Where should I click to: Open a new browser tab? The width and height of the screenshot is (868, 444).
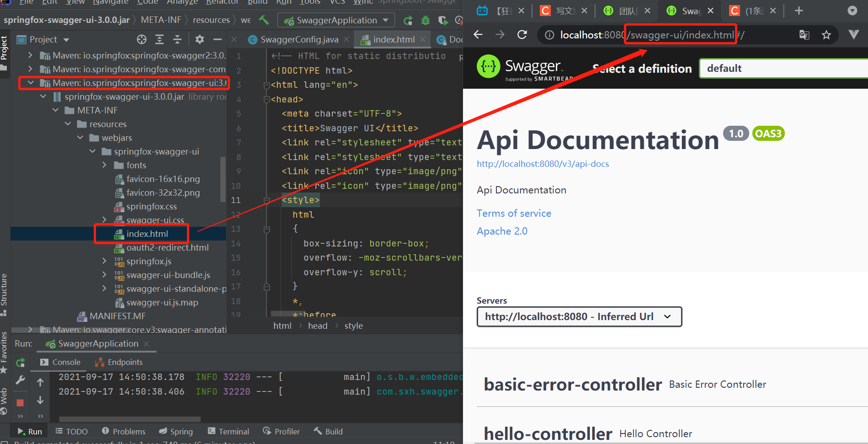point(799,11)
